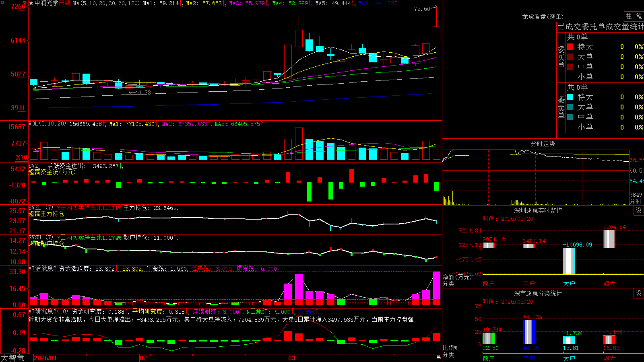The height and width of the screenshot is (362, 644).
Task: Click the AI研究度2(10) indicator label
Action: coord(48,311)
